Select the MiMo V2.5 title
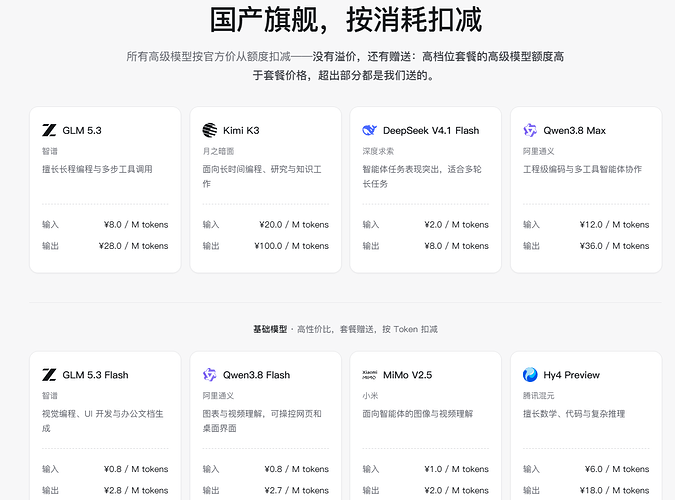 point(407,375)
